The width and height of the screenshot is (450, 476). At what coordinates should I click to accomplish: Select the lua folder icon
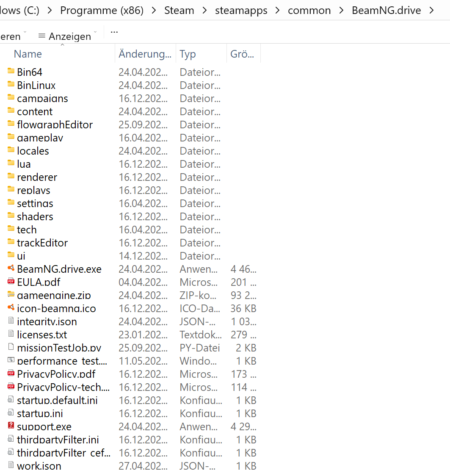click(11, 163)
